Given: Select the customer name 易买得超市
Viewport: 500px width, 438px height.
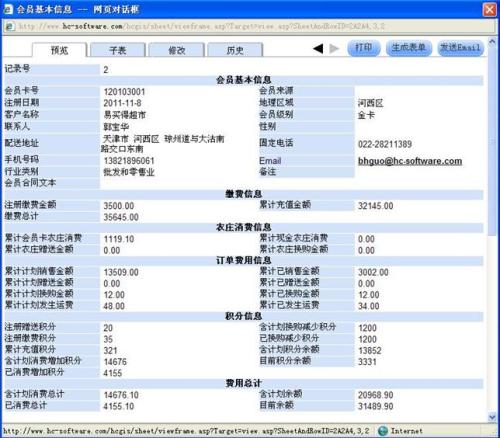Looking at the screenshot, I should [x=125, y=115].
